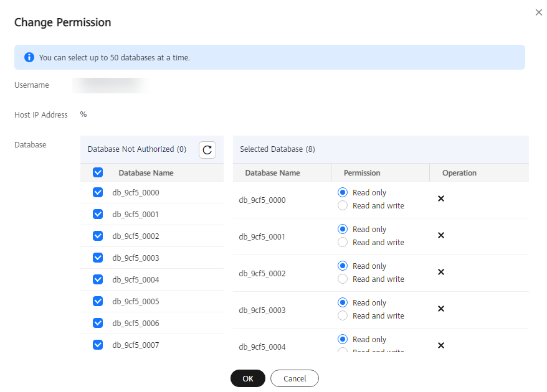
Task: Click db_9cf5_0004 name in selected table
Action: point(262,347)
